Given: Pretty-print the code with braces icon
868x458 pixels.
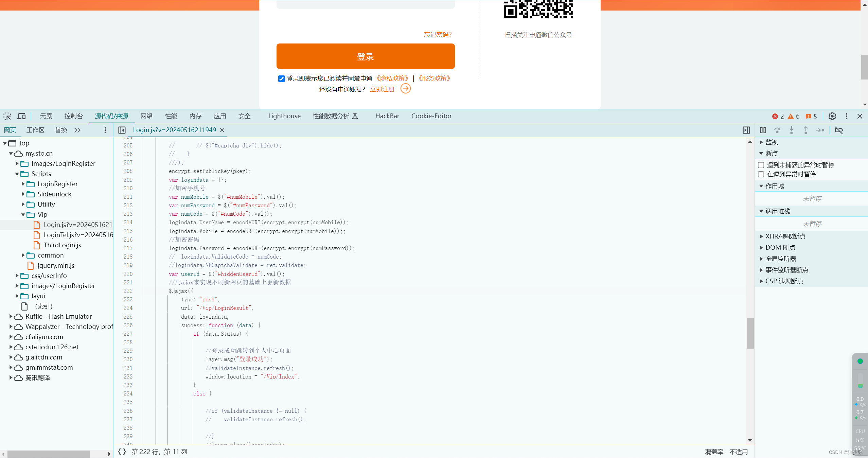Looking at the screenshot, I should (122, 452).
